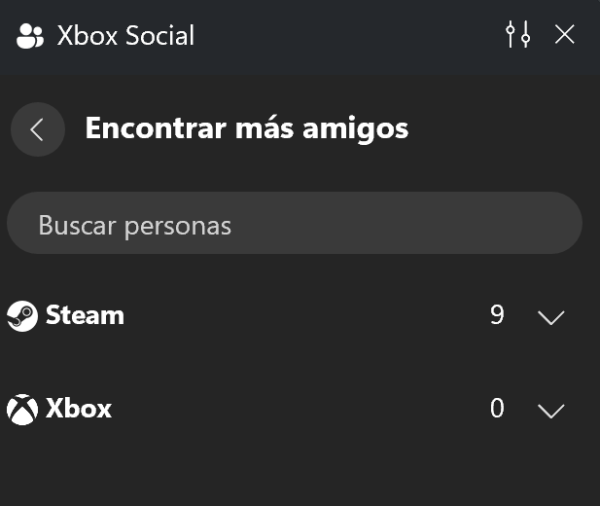Screen dimensions: 600x506
Task: Expand the Xbox section chevron
Action: click(551, 410)
